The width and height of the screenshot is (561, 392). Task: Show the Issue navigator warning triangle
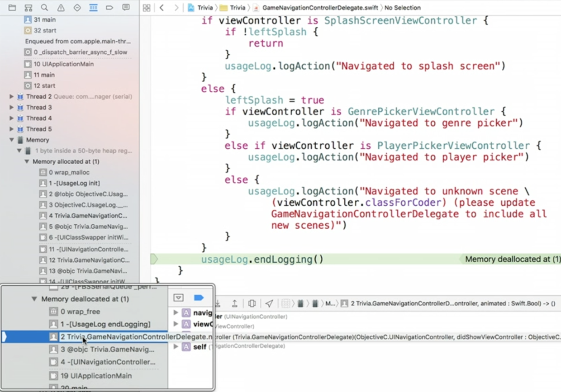pos(61,8)
